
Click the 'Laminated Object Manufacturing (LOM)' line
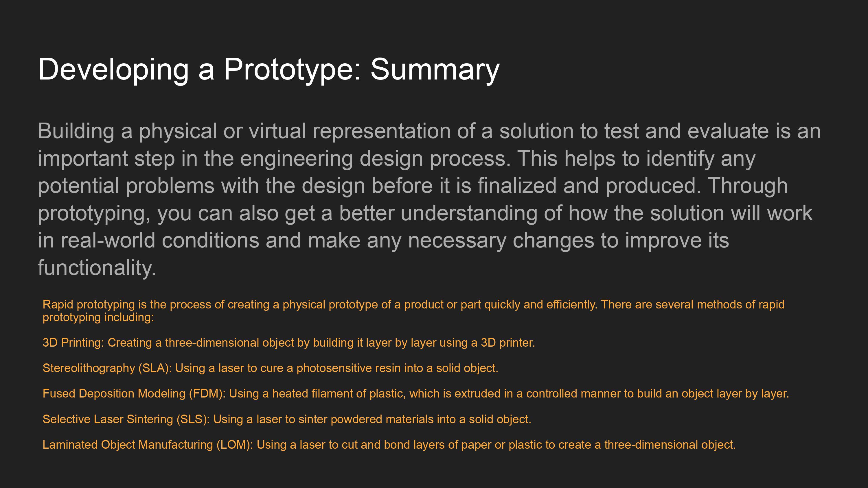389,445
